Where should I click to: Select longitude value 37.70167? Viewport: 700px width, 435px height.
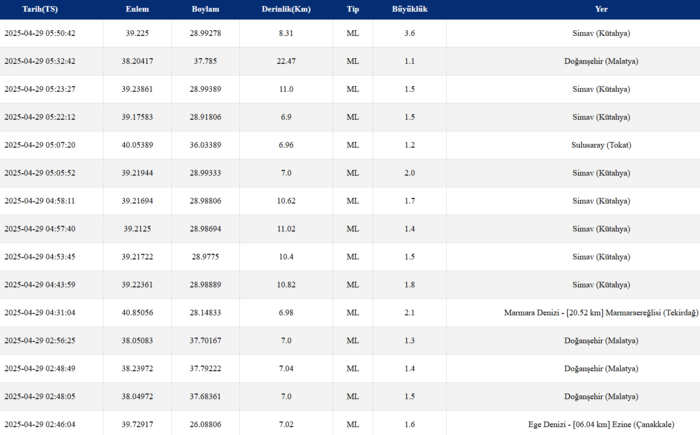(x=205, y=340)
